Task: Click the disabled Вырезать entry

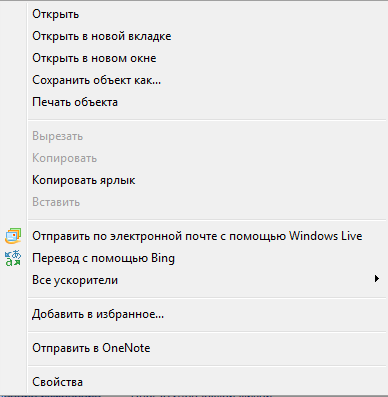Action: (x=207, y=136)
